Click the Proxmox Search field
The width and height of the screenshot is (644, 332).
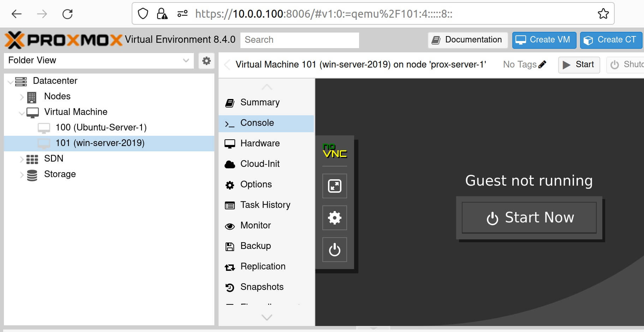(299, 40)
